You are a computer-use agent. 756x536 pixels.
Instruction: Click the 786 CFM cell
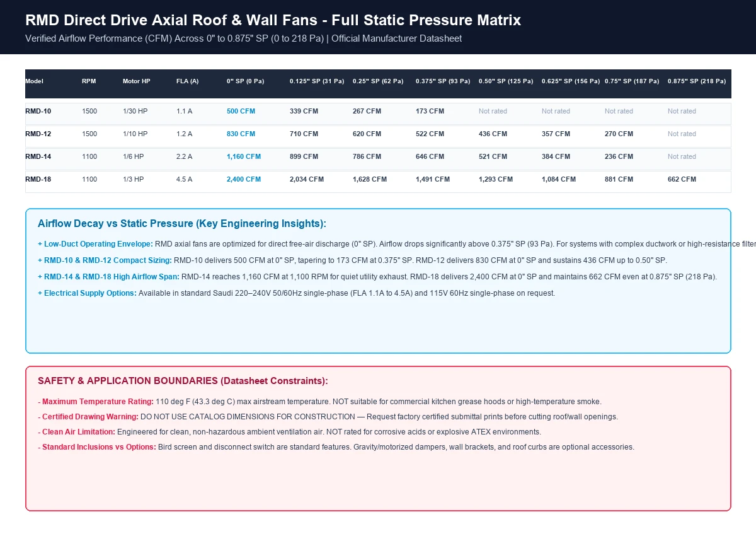(x=367, y=157)
